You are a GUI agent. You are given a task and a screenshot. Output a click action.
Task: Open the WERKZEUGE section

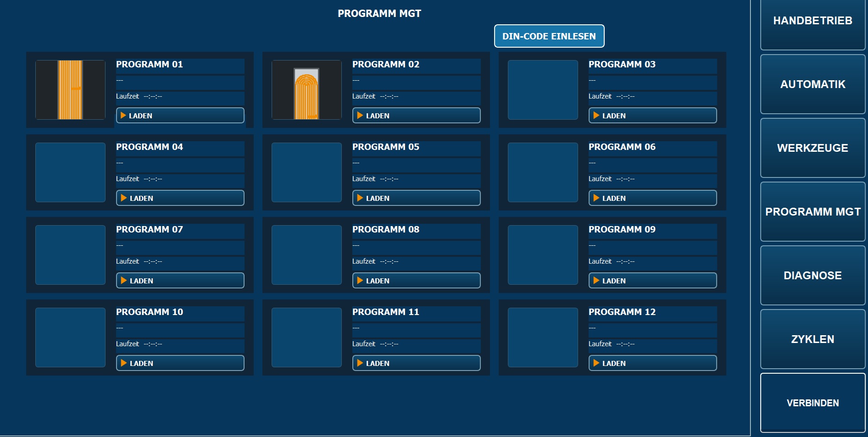tap(812, 148)
